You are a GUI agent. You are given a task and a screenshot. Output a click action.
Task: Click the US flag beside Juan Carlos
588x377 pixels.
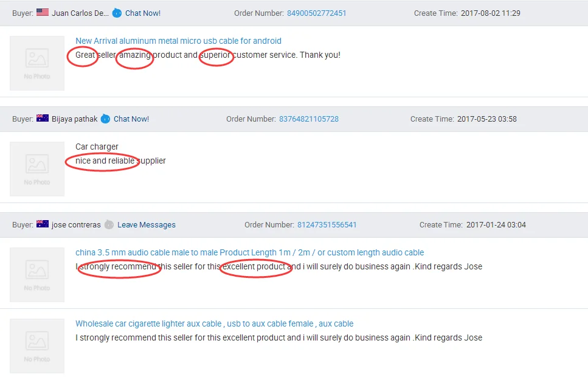pyautogui.click(x=43, y=13)
